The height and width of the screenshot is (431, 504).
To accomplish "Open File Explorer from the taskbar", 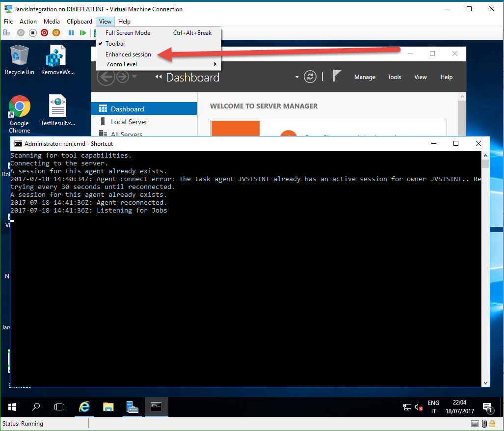I will point(108,407).
